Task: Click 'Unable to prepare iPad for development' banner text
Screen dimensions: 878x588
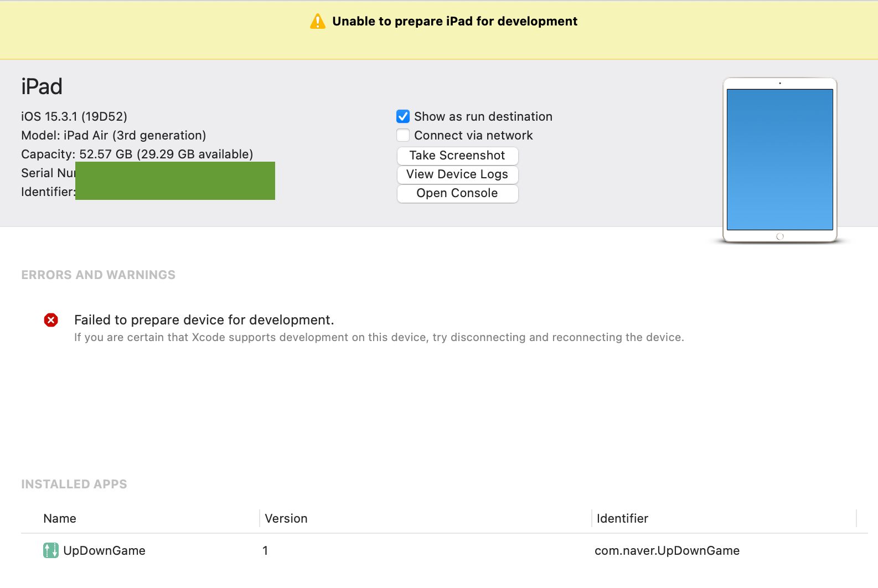Action: click(455, 21)
